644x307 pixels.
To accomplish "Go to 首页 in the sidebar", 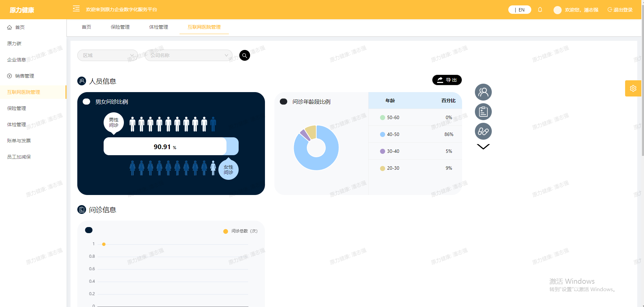I will tap(33, 27).
